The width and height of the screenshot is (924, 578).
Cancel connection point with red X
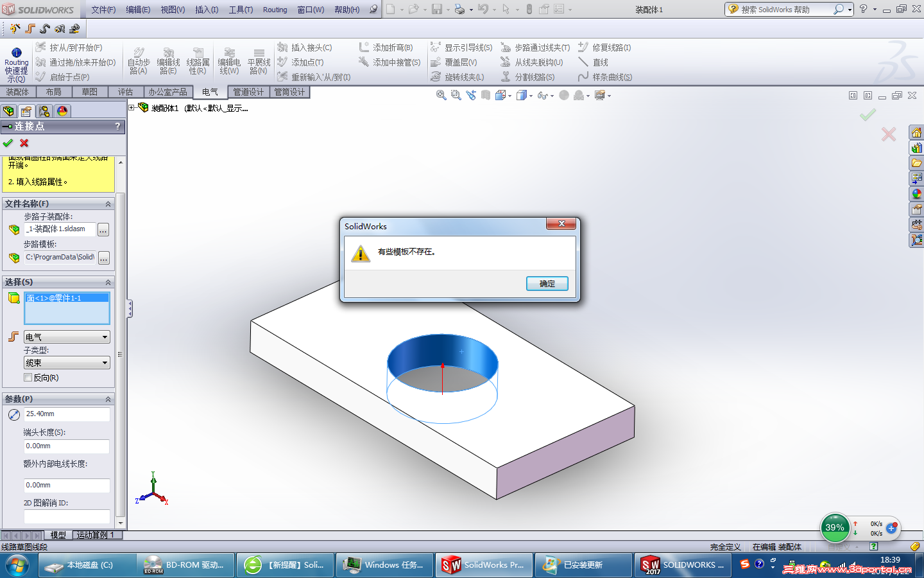(24, 143)
